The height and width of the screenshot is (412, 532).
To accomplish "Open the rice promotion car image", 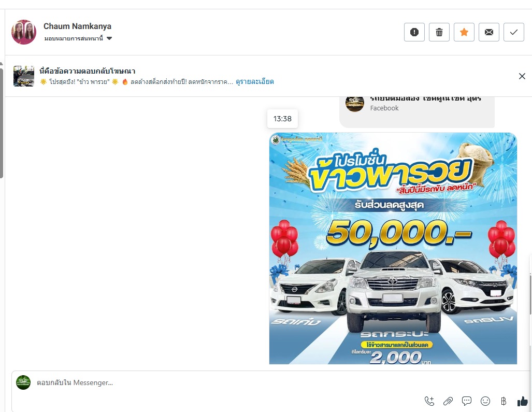I will click(393, 248).
